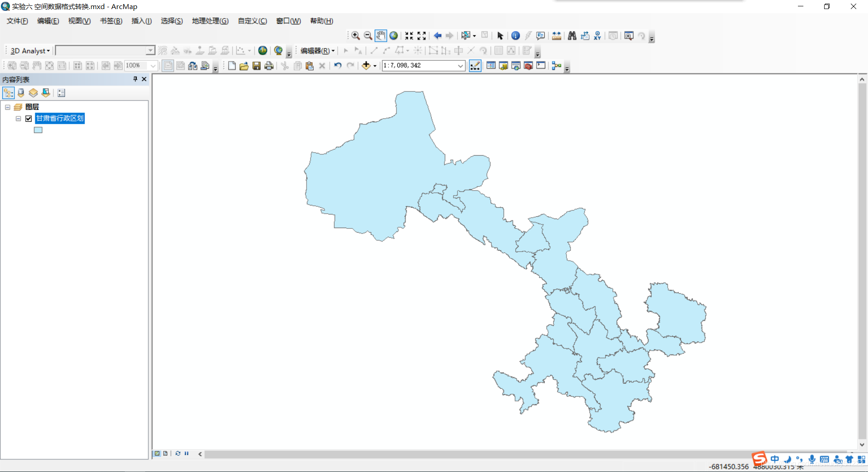Toggle the Editor Toolbar button

(x=475, y=66)
